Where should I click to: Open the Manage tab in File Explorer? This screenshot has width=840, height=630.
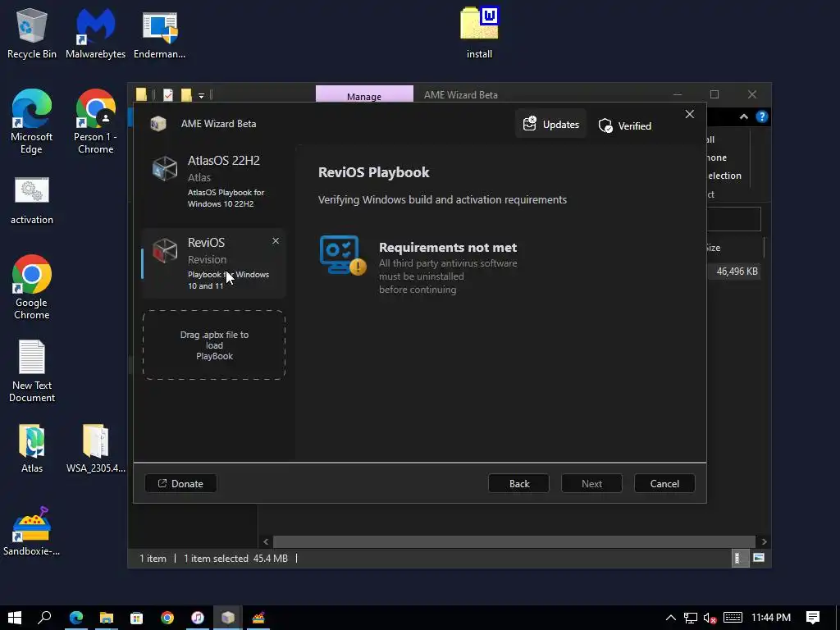(363, 95)
